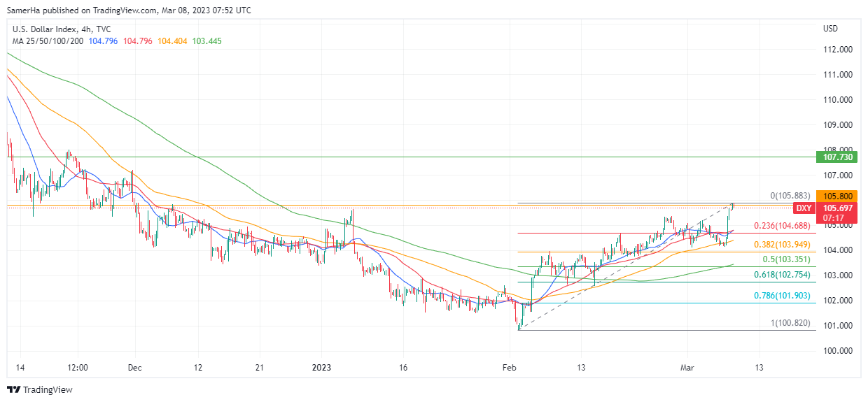Click the blue MA value 104.796
This screenshot has height=402, width=868.
(104, 41)
